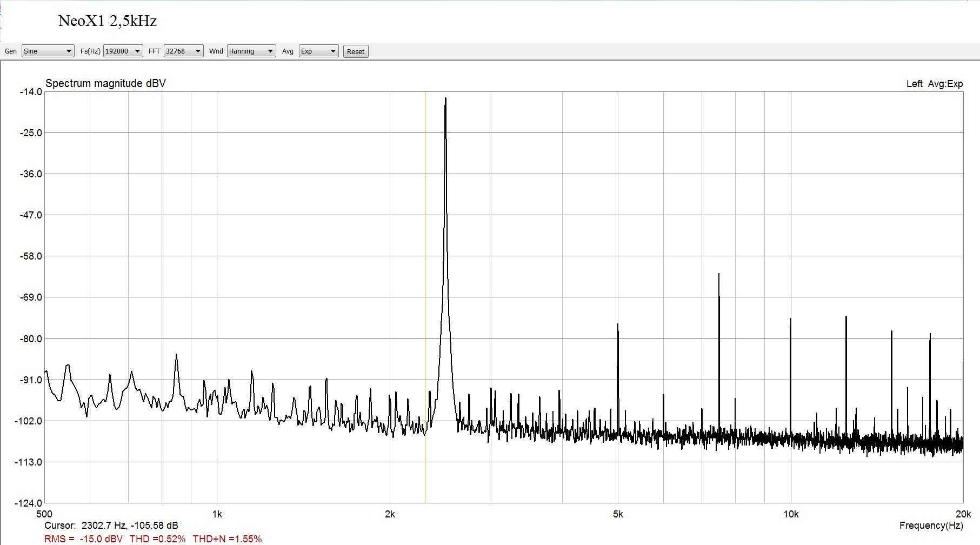Click the '-91.0' y-axis value
The height and width of the screenshot is (545, 980).
(31, 380)
